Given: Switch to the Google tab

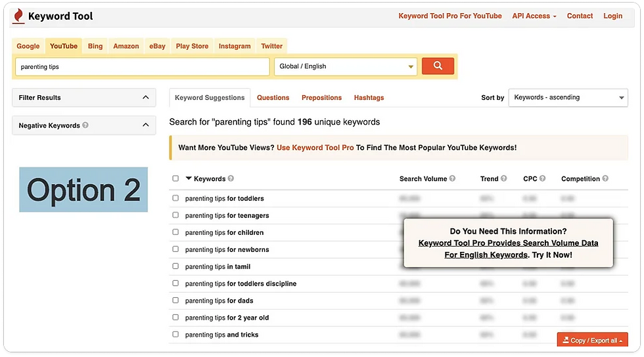Looking at the screenshot, I should [x=28, y=46].
